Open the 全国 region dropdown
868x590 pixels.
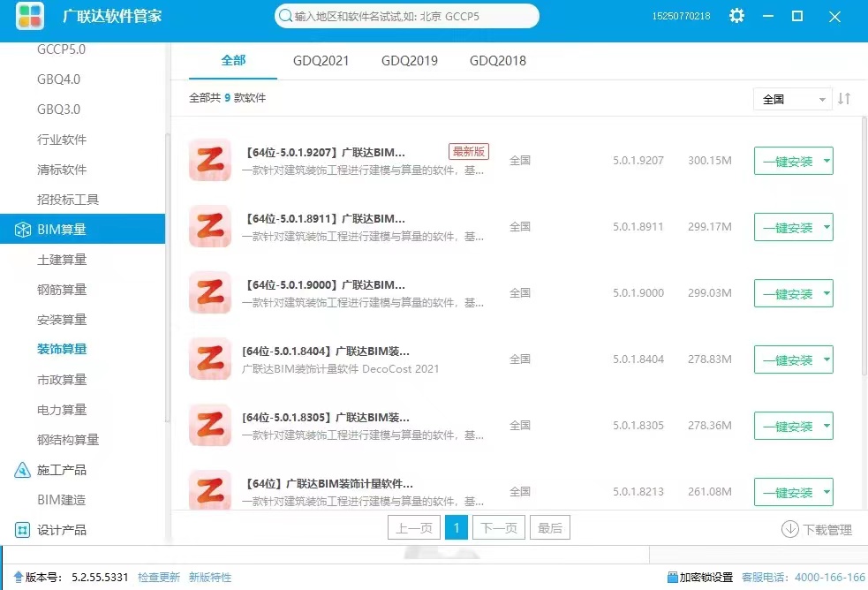click(793, 99)
